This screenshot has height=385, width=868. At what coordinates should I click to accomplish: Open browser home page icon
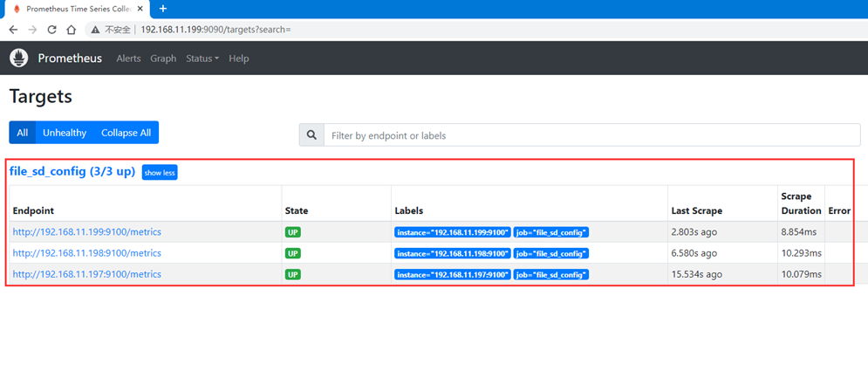pos(71,30)
